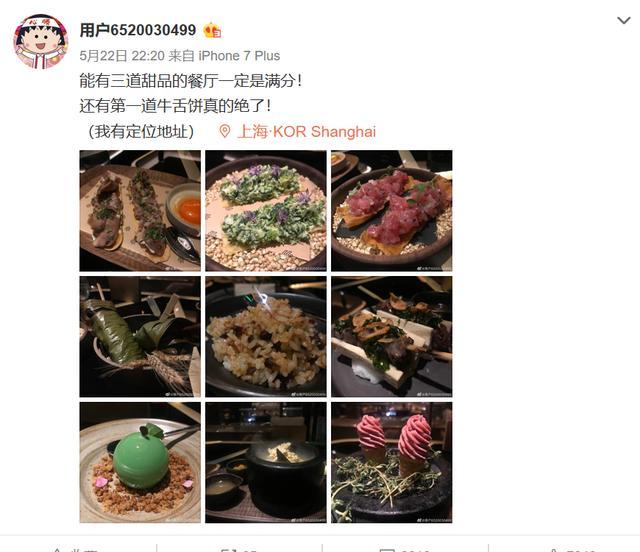This screenshot has width=640, height=552.
Task: Click the 5月22日 22:20 timestamp
Action: click(122, 56)
